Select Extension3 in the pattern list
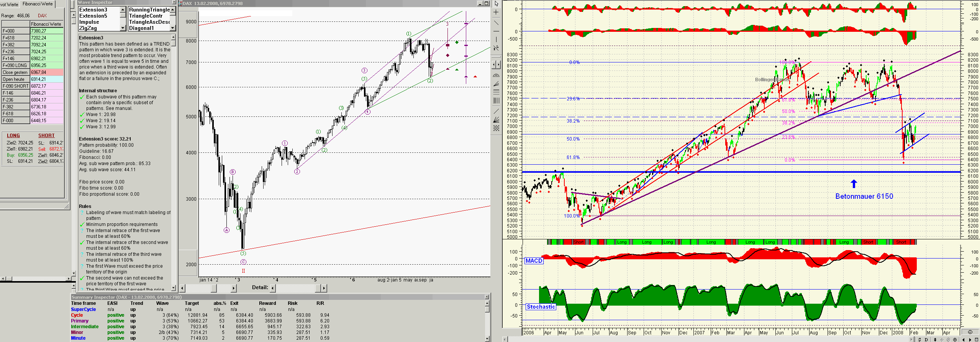 [93, 10]
